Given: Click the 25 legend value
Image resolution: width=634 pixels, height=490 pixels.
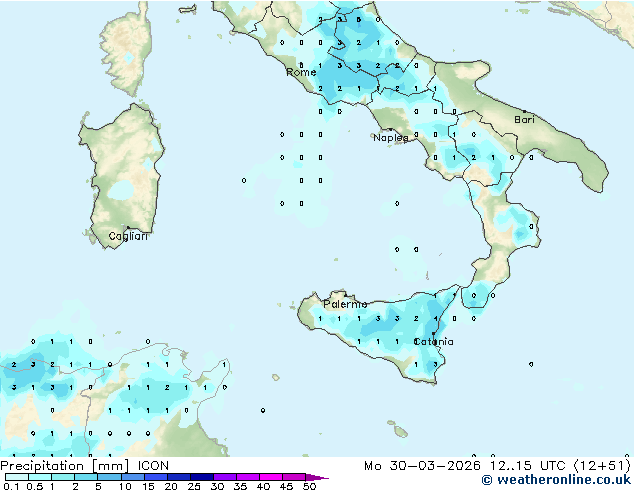Looking at the screenshot, I should pyautogui.click(x=194, y=486).
